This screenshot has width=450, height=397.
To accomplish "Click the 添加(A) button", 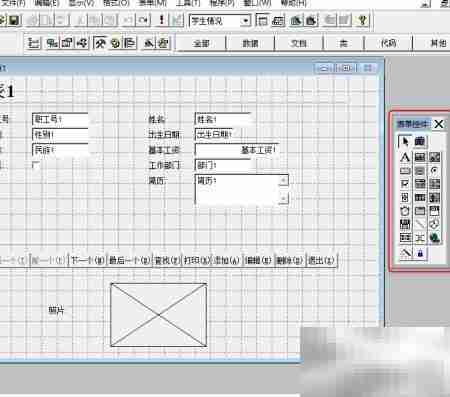I will [227, 260].
